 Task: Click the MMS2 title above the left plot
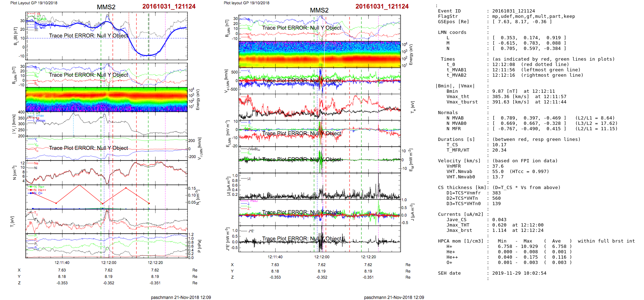(x=106, y=7)
